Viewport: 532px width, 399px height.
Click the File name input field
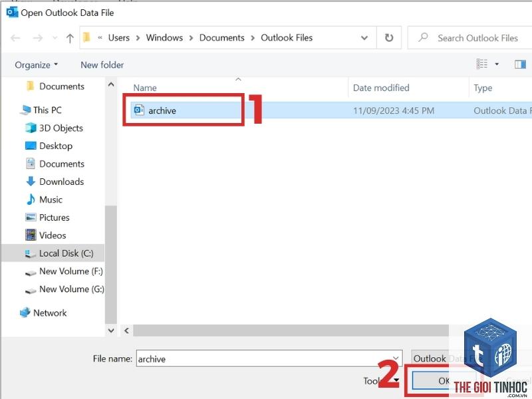click(269, 358)
